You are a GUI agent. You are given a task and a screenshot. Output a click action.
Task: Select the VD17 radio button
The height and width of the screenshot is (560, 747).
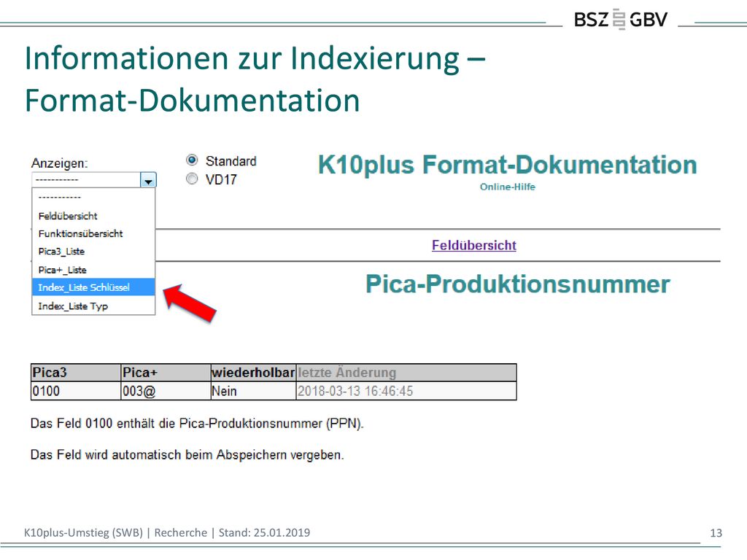(192, 179)
